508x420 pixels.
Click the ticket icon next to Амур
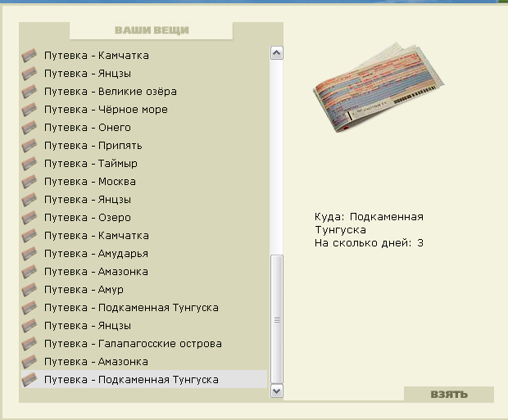click(x=29, y=290)
